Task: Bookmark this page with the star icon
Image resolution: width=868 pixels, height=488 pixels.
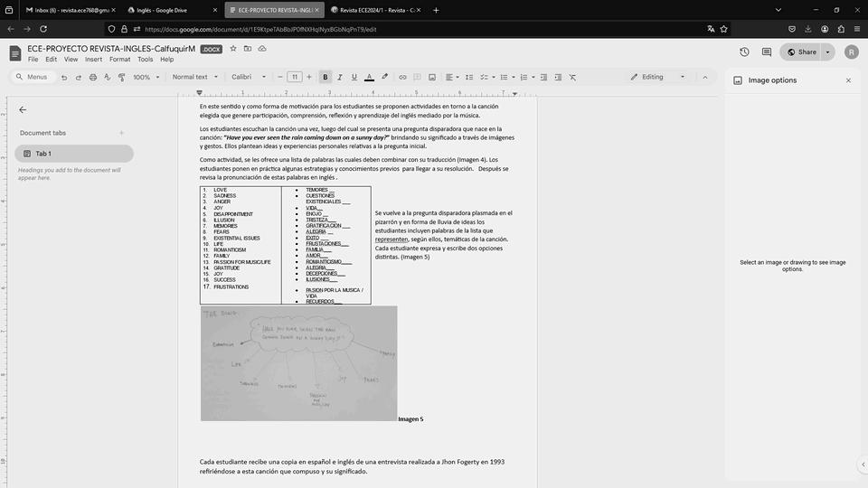Action: pos(723,29)
